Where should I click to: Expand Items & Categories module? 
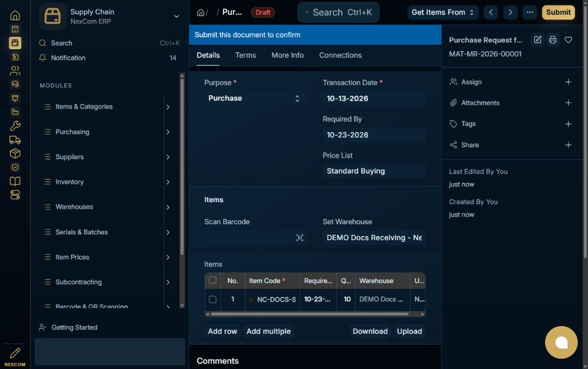168,107
